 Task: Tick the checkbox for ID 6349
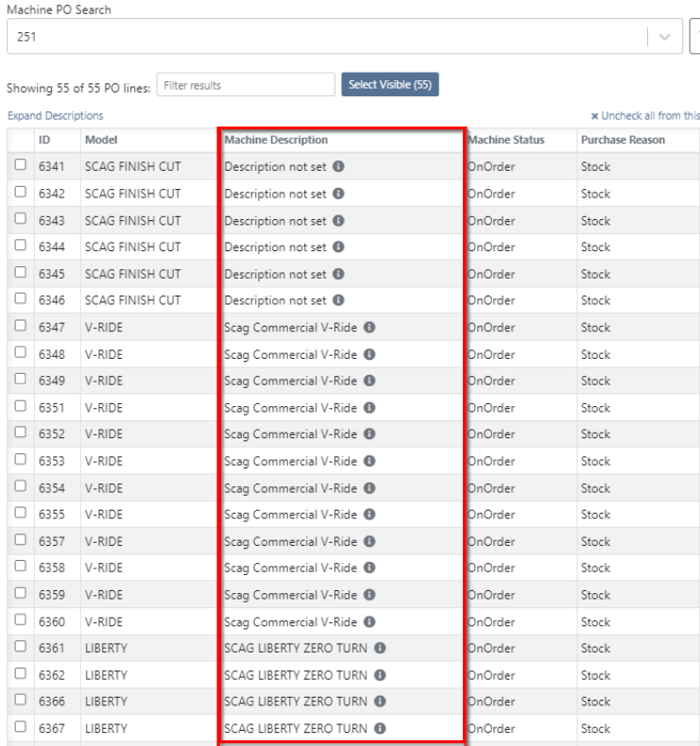tap(21, 379)
